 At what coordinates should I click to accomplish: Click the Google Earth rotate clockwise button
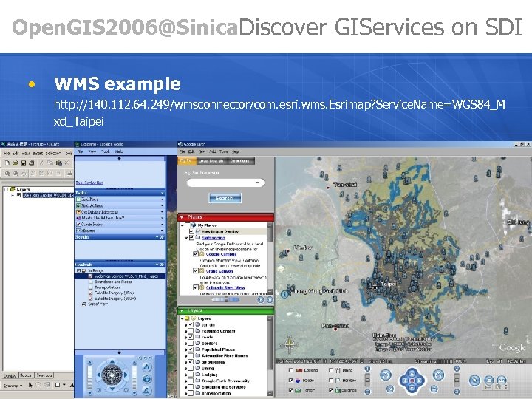coord(438,375)
